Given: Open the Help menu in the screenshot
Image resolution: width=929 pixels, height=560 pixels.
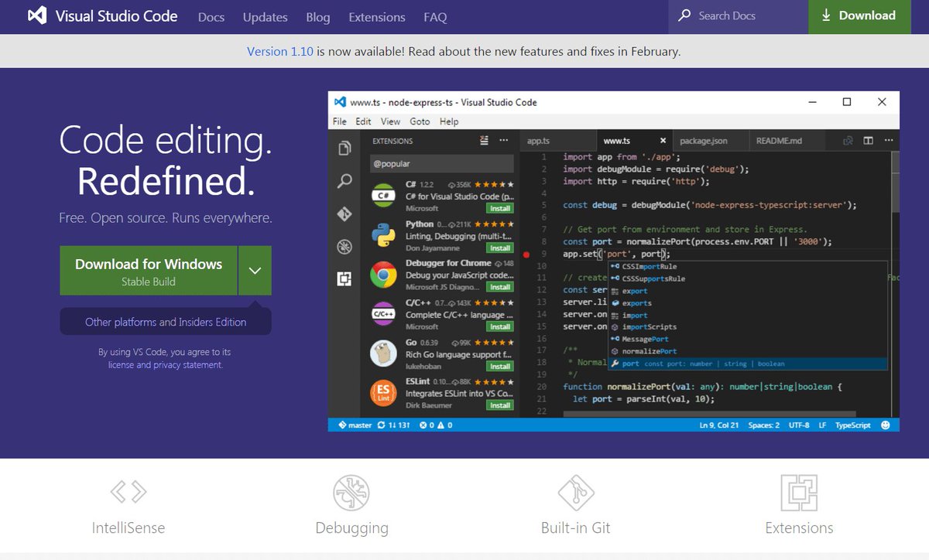Looking at the screenshot, I should click(449, 121).
